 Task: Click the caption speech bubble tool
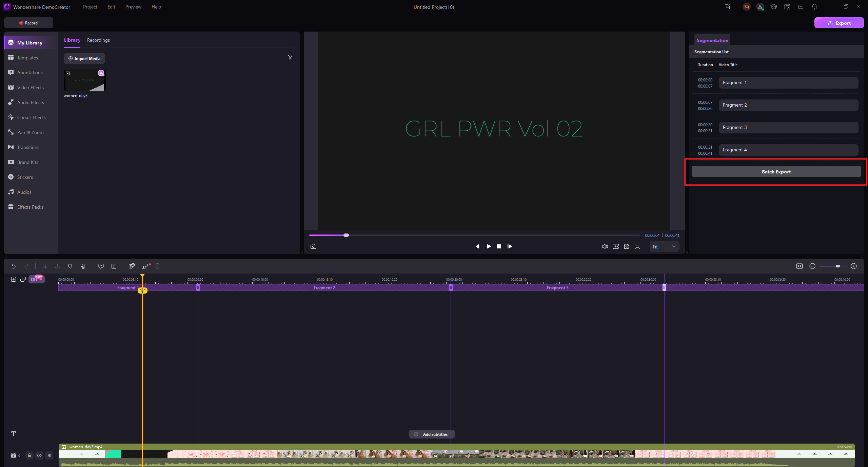101,266
